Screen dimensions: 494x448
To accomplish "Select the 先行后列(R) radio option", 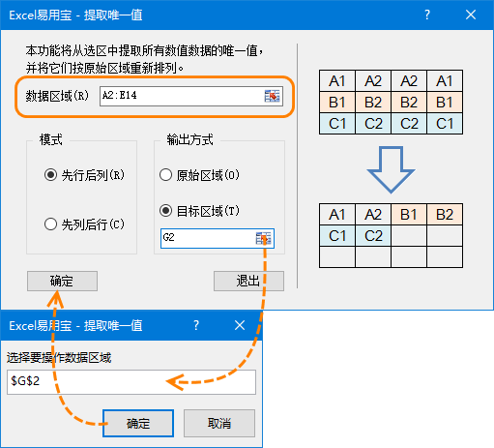I will 84,175.
